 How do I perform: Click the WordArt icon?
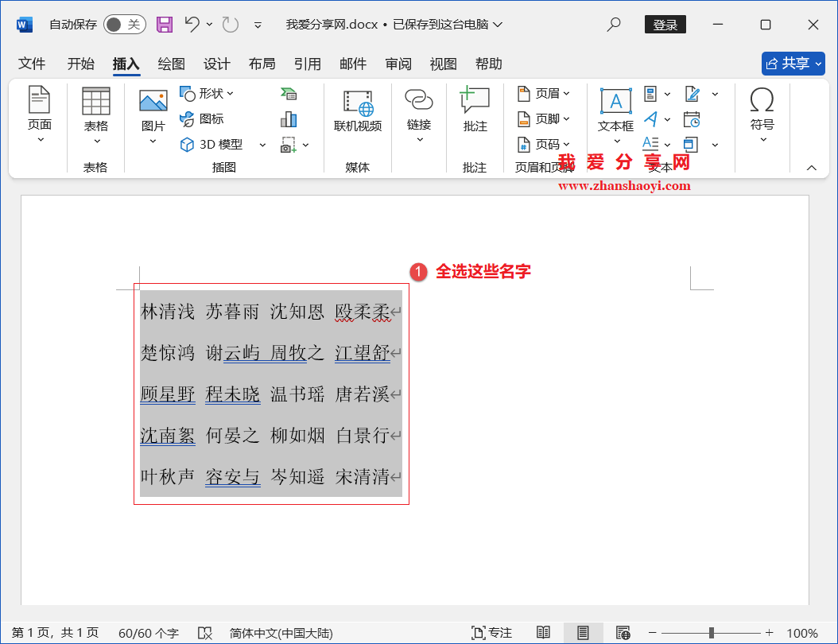pos(650,118)
